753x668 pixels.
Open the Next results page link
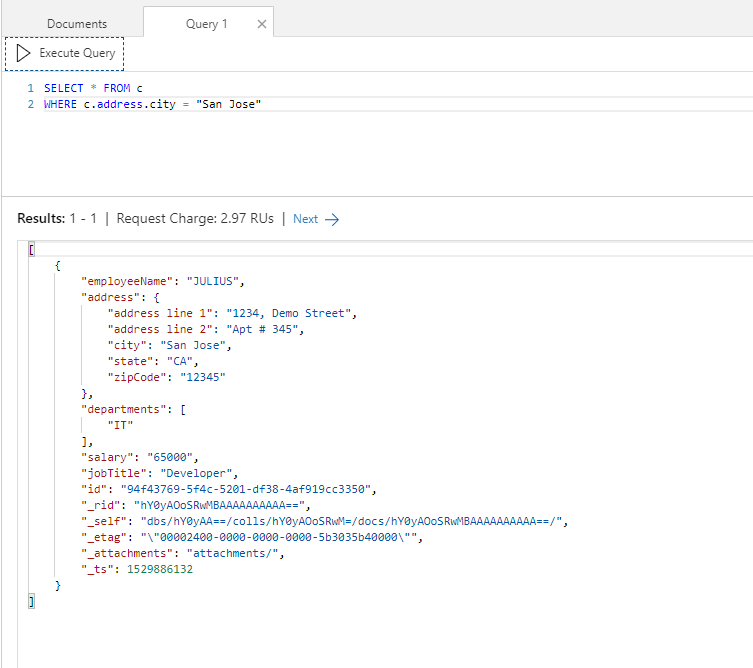(305, 219)
